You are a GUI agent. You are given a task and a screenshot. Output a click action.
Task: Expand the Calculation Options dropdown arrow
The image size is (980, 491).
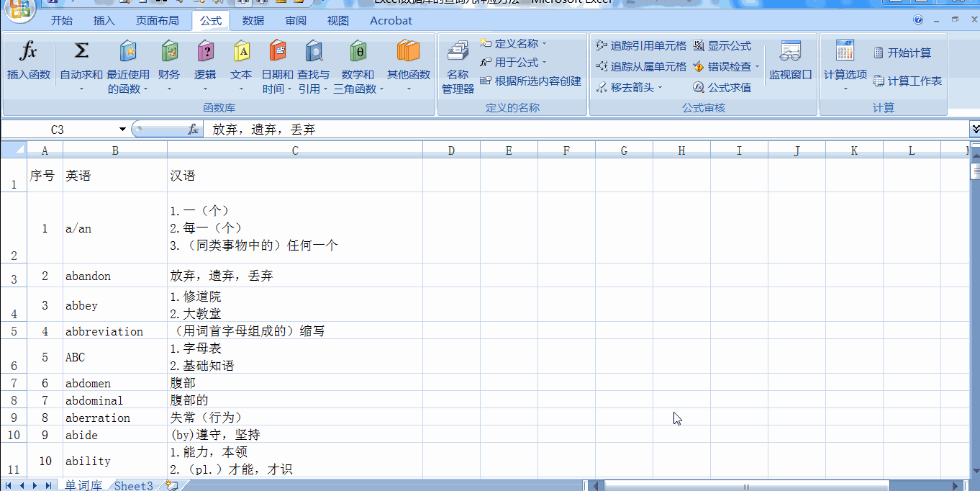click(845, 89)
